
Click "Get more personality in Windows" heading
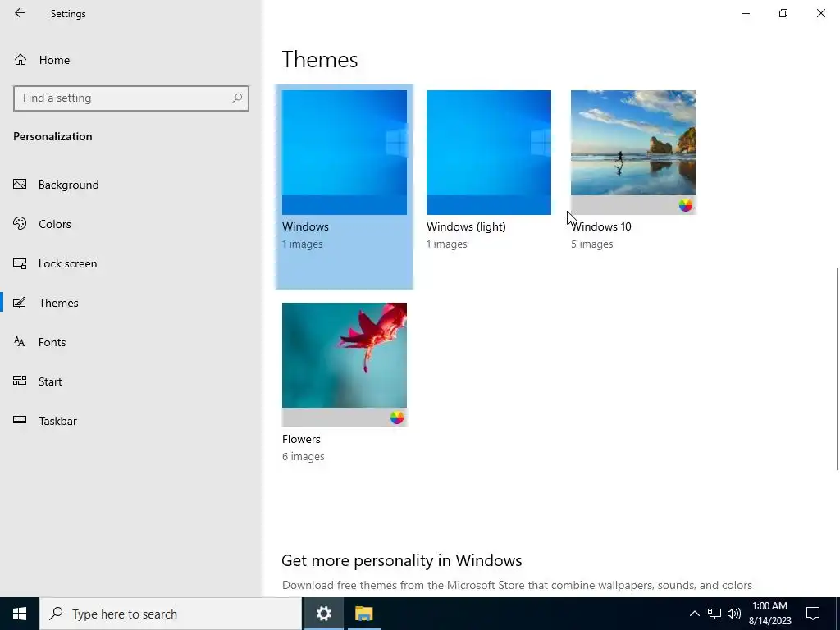pyautogui.click(x=402, y=560)
